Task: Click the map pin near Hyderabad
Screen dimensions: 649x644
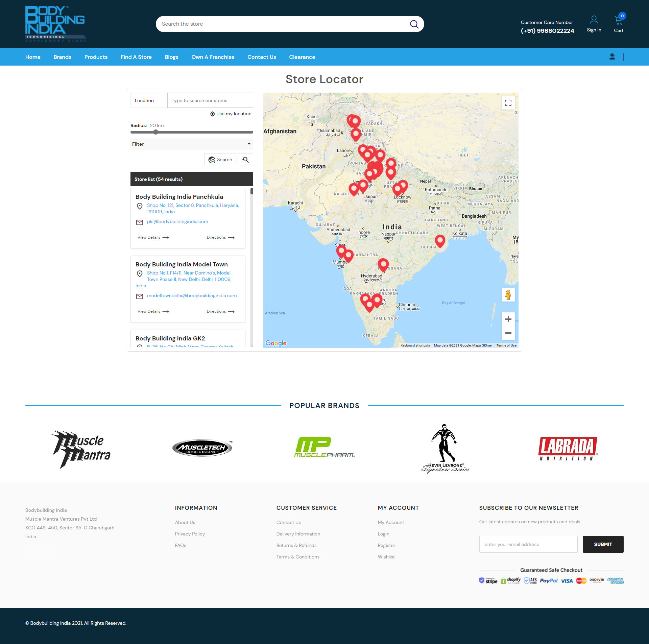Action: click(x=383, y=265)
